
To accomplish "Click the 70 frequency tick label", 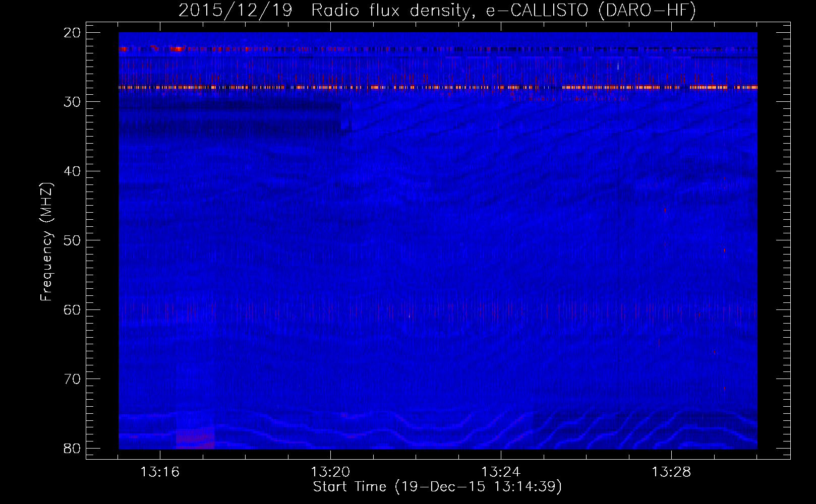I will 73,379.
